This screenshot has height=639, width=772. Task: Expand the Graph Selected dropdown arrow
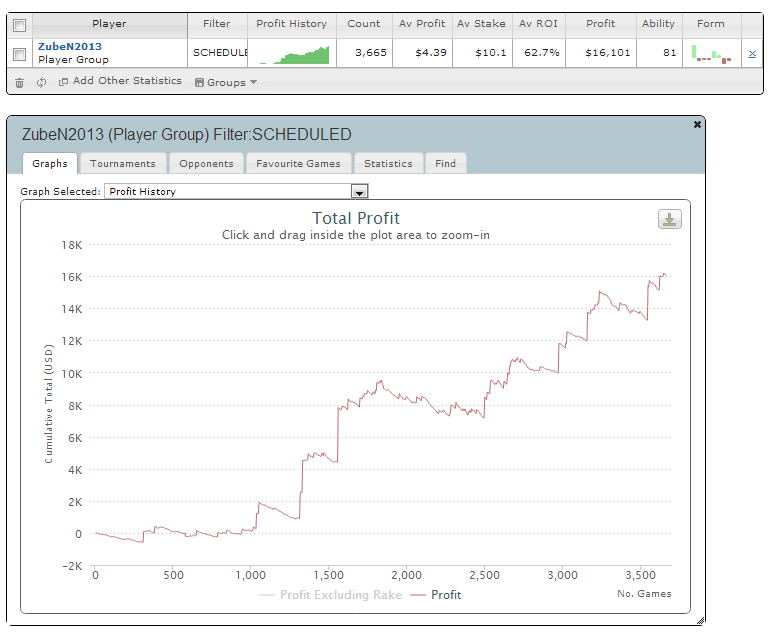pos(359,192)
